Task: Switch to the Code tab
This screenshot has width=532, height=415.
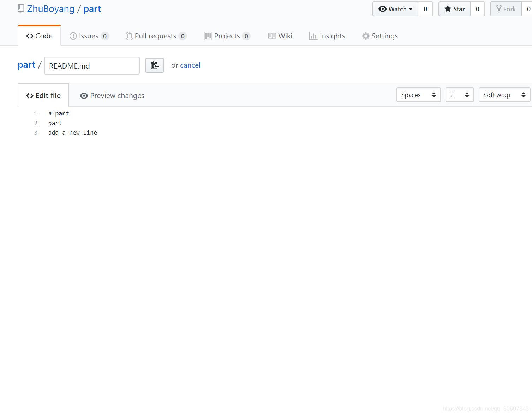Action: (39, 36)
